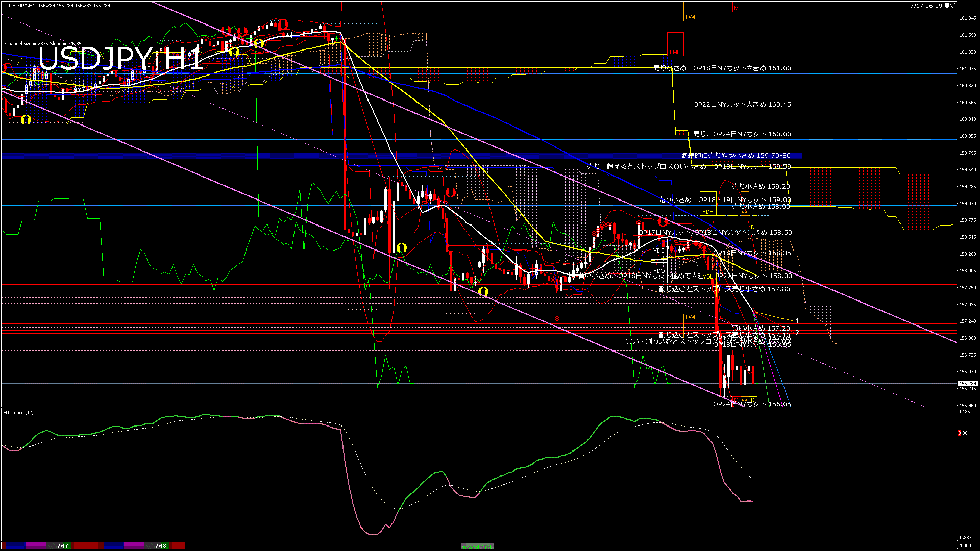Click the LWL last week low marker
The height and width of the screenshot is (551, 980).
coord(691,317)
